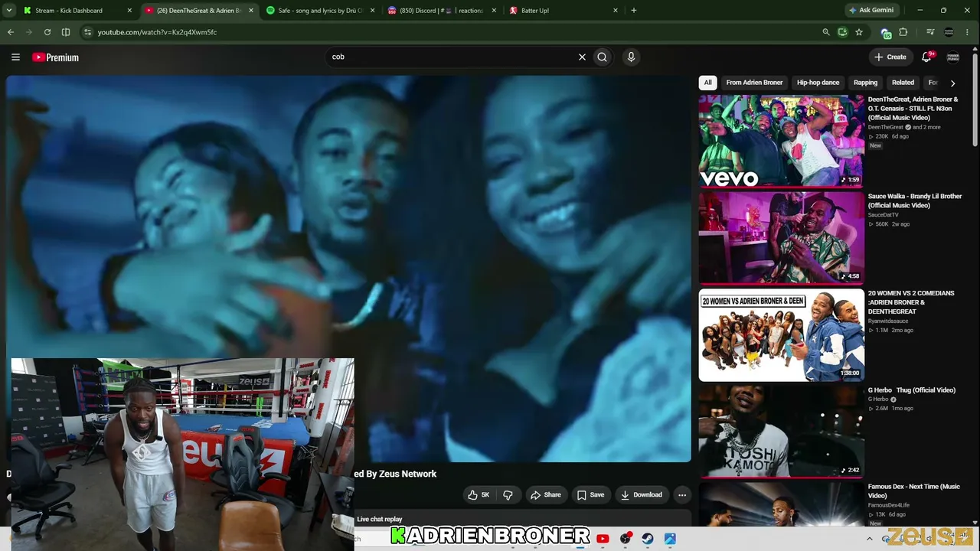Open G Herbo Thug video thumbnail
Image resolution: width=980 pixels, height=551 pixels.
(781, 432)
